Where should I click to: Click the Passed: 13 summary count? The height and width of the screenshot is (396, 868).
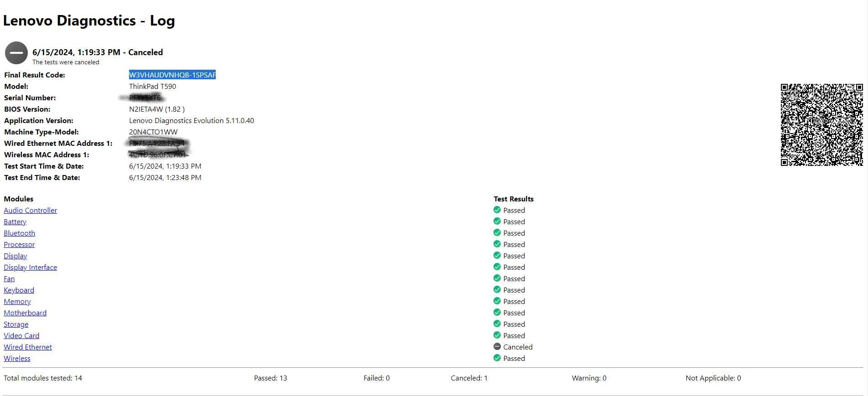(270, 378)
